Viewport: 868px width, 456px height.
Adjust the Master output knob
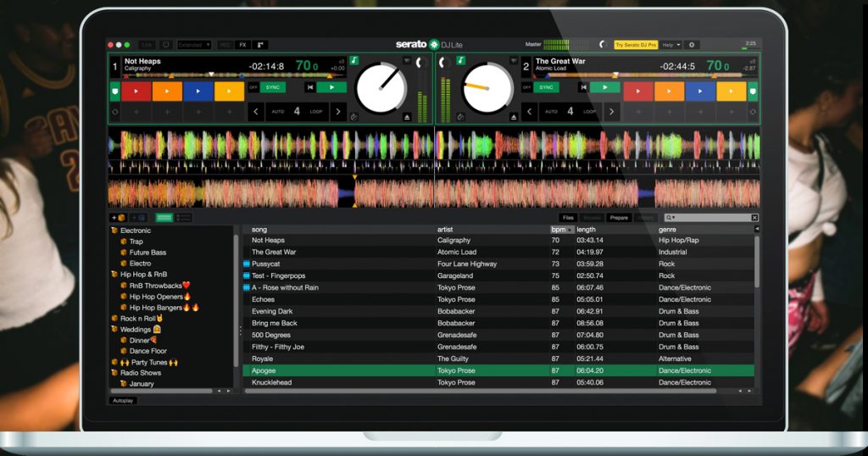click(x=603, y=44)
